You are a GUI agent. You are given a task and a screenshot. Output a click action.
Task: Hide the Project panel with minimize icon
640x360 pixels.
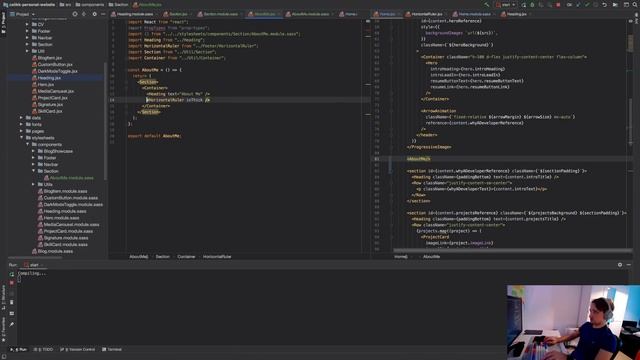coord(103,14)
